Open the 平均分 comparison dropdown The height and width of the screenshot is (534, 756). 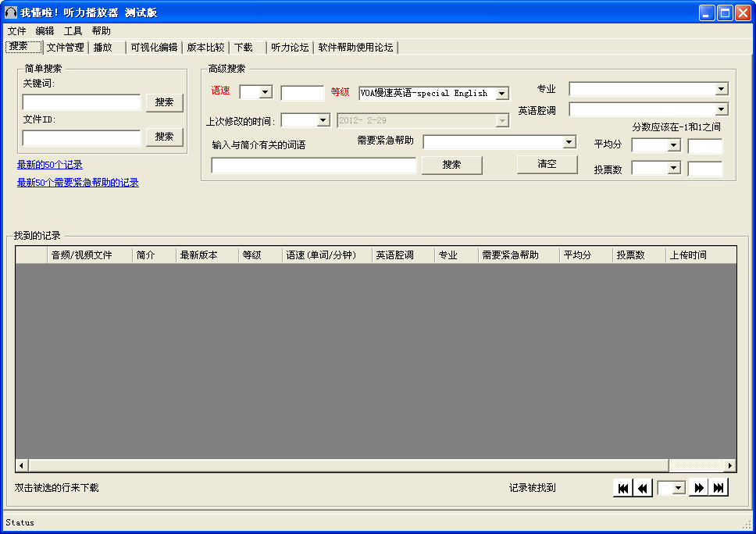point(673,144)
